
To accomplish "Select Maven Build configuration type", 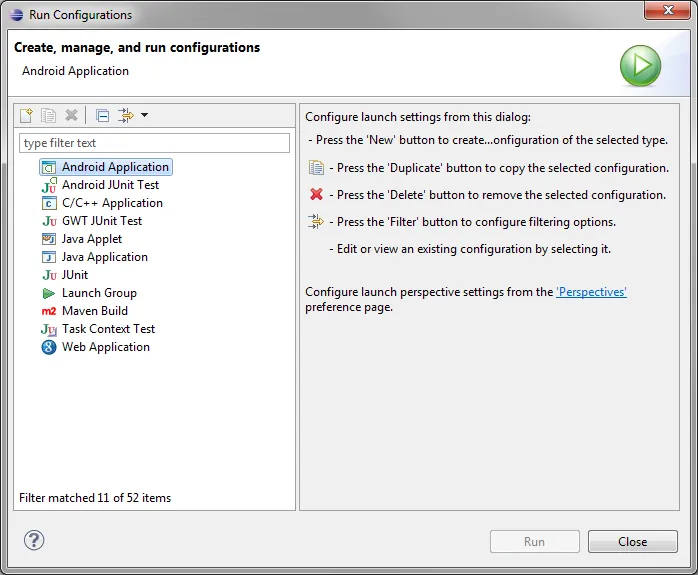I will 95,311.
